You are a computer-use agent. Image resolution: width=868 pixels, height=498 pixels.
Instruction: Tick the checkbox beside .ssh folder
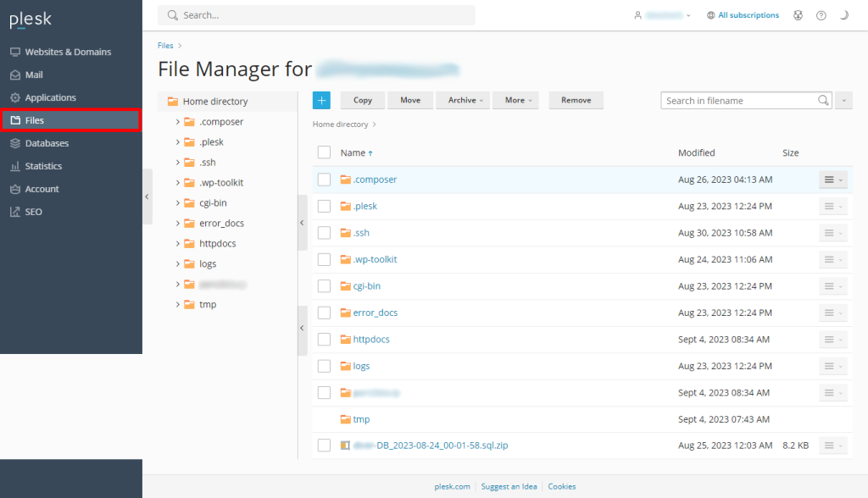click(x=324, y=233)
